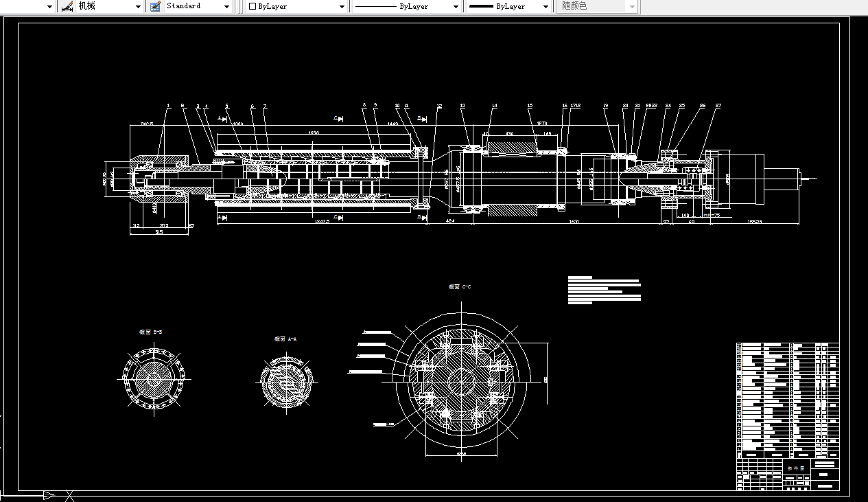
Task: Expand the 机械 dimension style dropdown
Action: pos(138,6)
